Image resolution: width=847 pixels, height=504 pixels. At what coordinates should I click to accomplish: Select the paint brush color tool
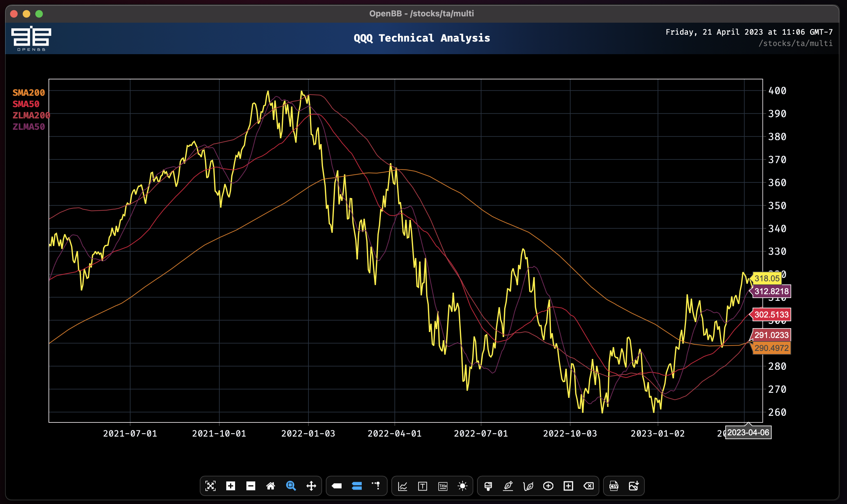click(x=488, y=486)
